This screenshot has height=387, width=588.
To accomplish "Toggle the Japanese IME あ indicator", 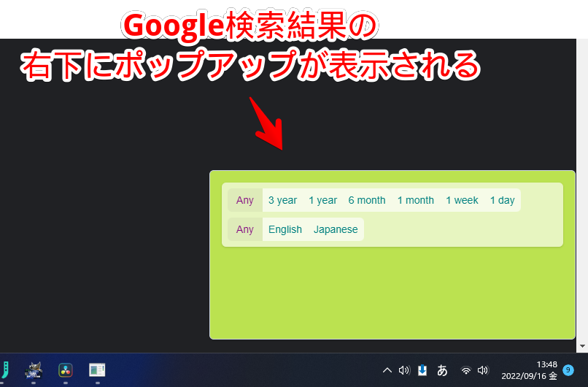I will click(442, 370).
